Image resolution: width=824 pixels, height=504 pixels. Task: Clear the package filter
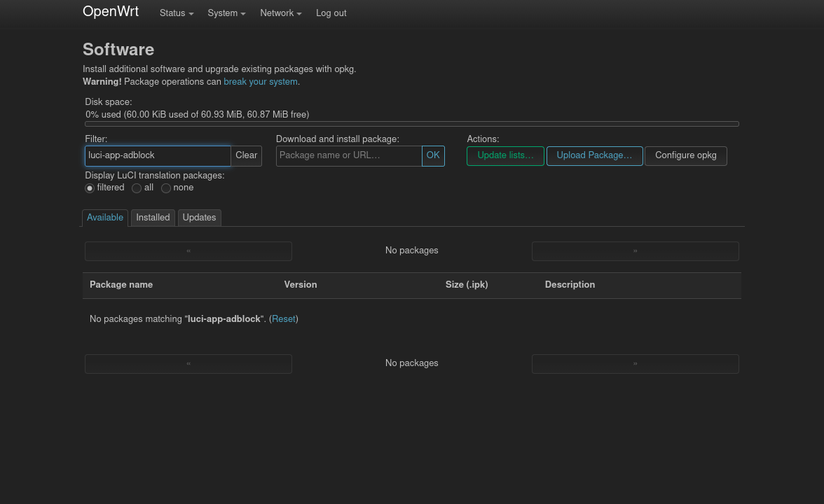click(x=246, y=156)
